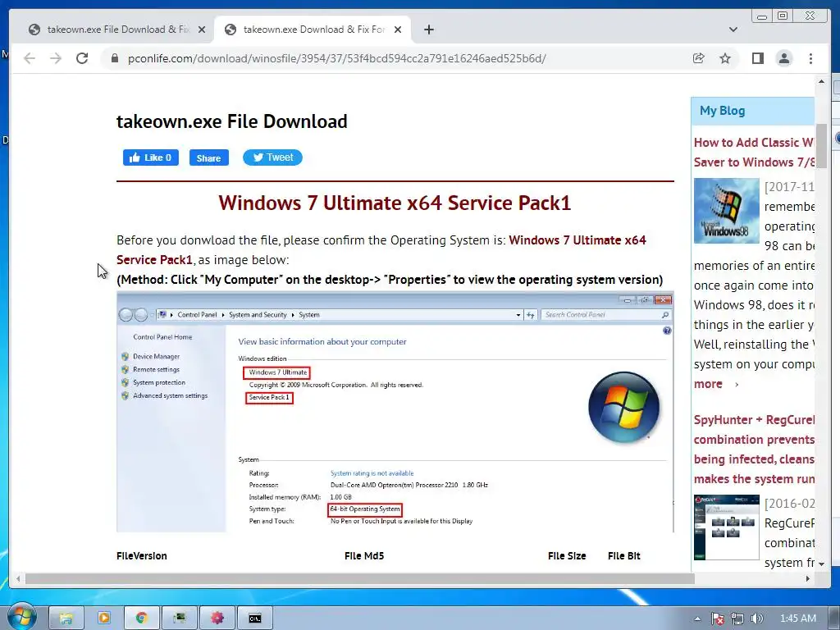Click the horizontal scrollbar thumb

[359, 578]
